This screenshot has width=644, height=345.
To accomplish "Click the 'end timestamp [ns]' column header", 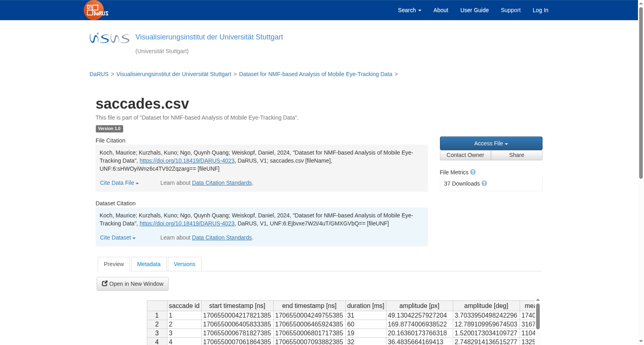I will click(309, 306).
